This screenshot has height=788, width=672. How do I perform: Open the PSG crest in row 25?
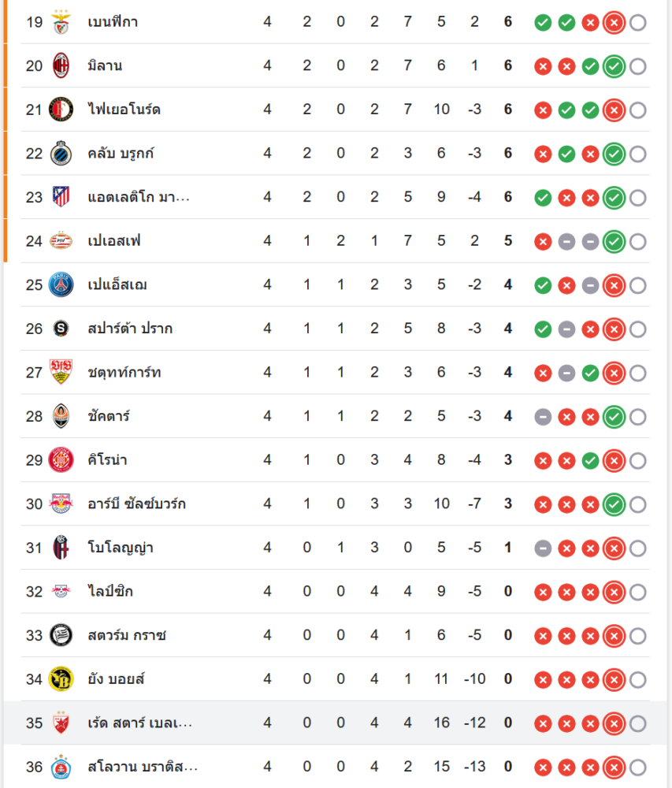click(x=61, y=284)
